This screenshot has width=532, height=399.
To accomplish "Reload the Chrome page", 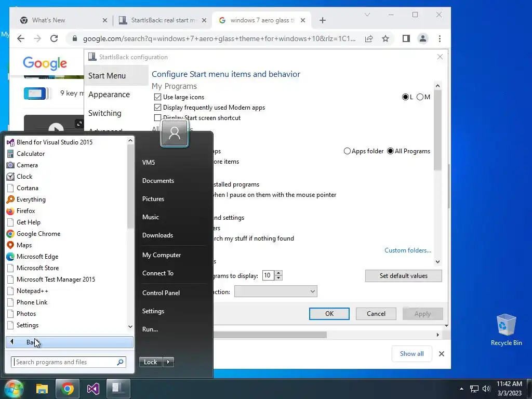I will tap(54, 38).
